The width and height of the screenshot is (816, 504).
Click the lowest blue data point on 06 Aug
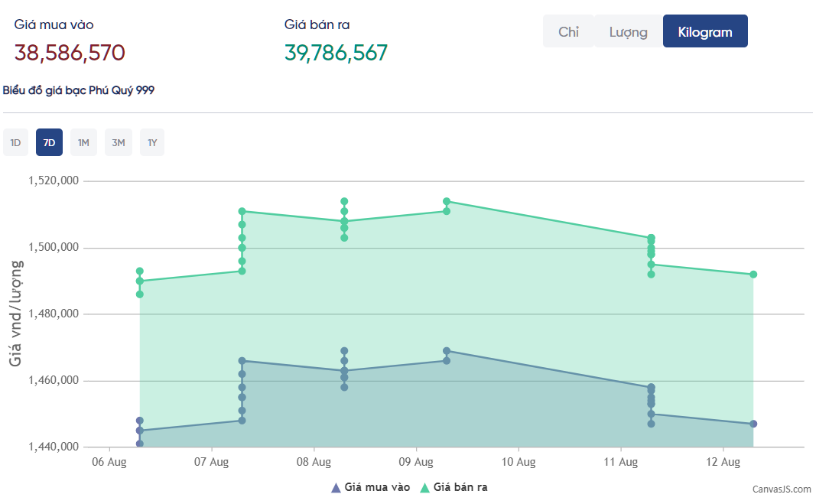pos(139,444)
